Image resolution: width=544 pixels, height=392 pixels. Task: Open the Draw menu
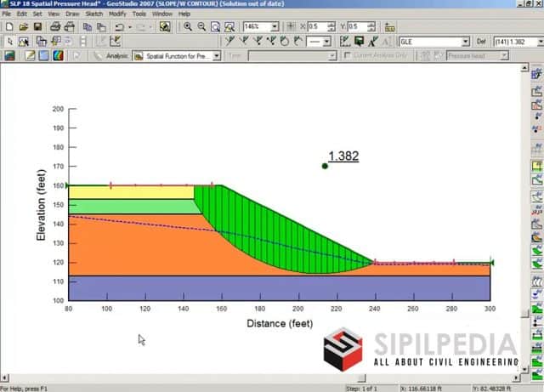(x=72, y=14)
